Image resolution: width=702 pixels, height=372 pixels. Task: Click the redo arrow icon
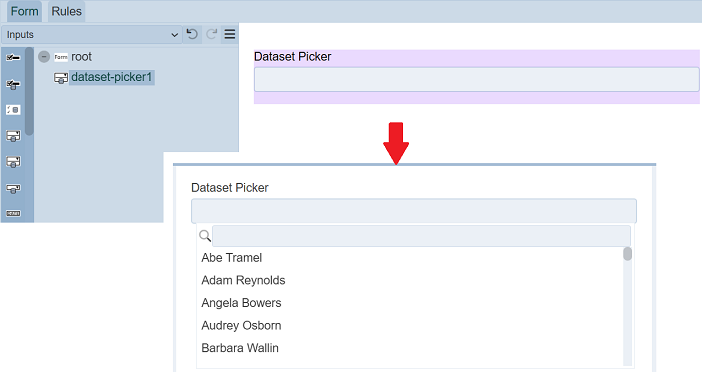click(x=211, y=34)
